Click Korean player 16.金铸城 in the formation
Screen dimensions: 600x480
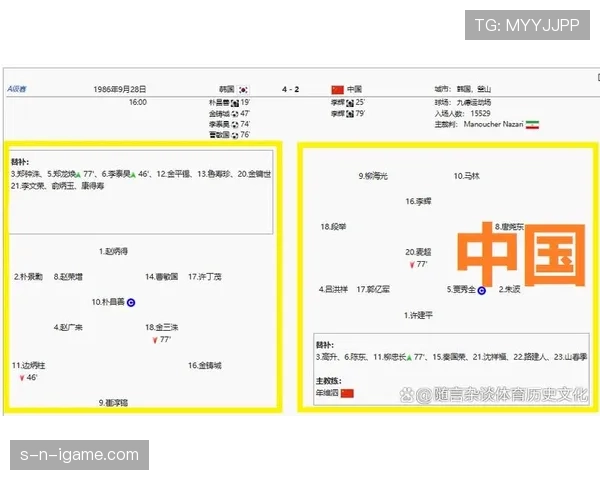(x=205, y=366)
